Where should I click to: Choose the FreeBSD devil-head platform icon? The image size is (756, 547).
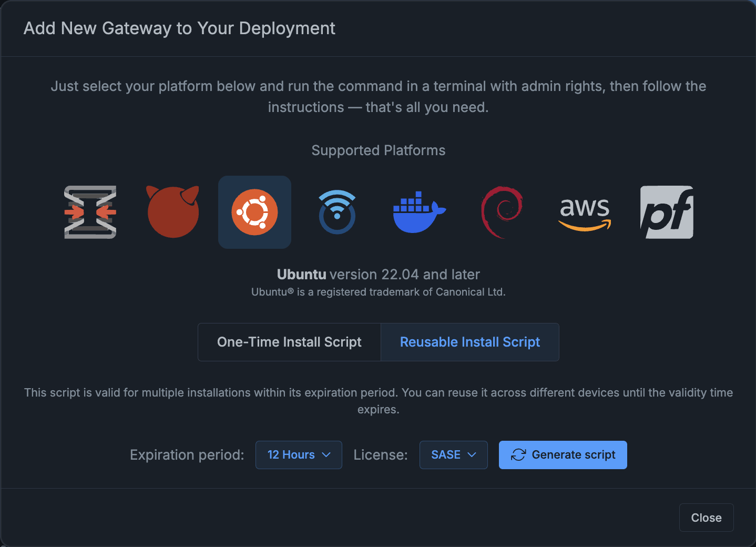click(172, 212)
